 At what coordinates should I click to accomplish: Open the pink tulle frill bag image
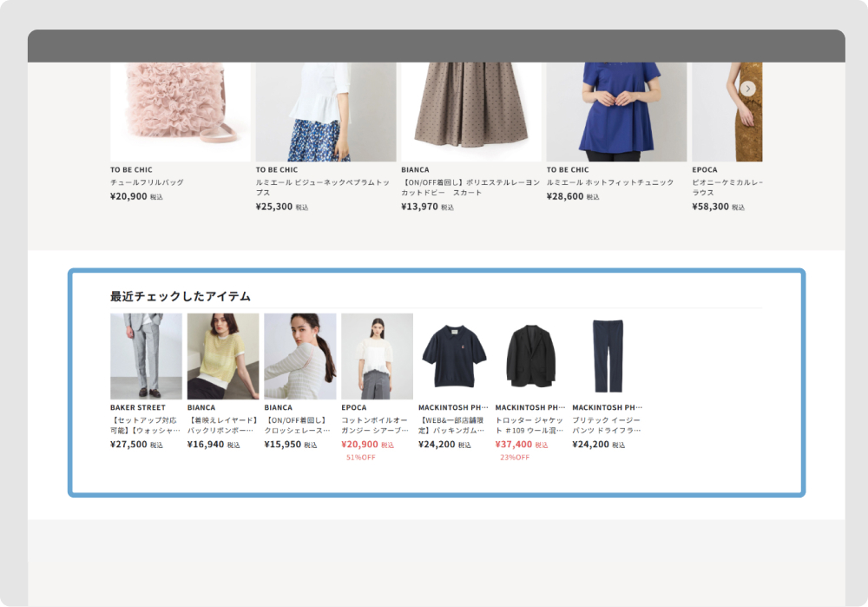click(181, 112)
